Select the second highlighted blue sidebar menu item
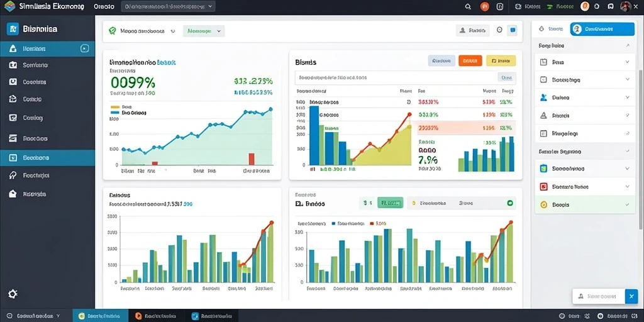Viewport: 644px width, 322px height. (47, 158)
